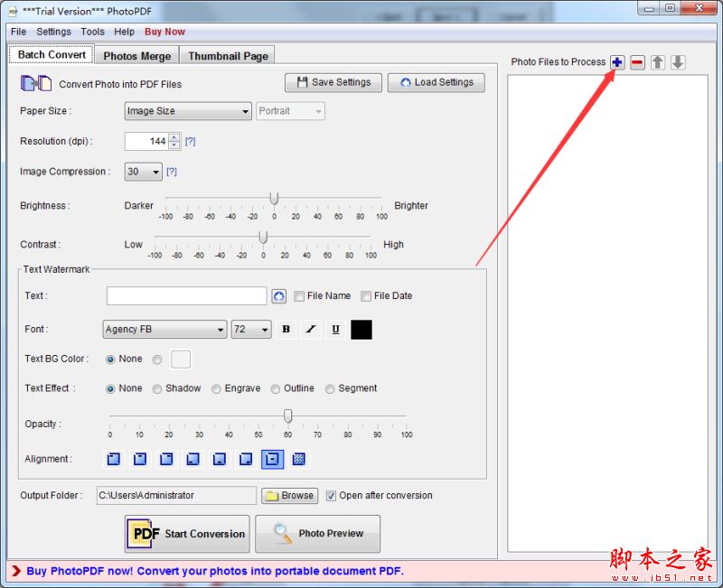
Task: Open File menu
Action: coord(18,32)
